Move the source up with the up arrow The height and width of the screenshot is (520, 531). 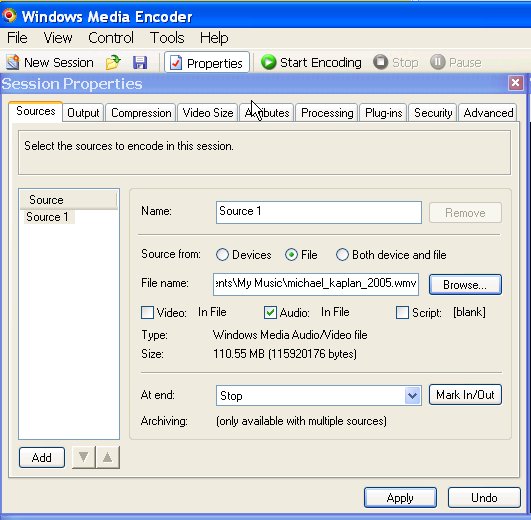[x=108, y=457]
